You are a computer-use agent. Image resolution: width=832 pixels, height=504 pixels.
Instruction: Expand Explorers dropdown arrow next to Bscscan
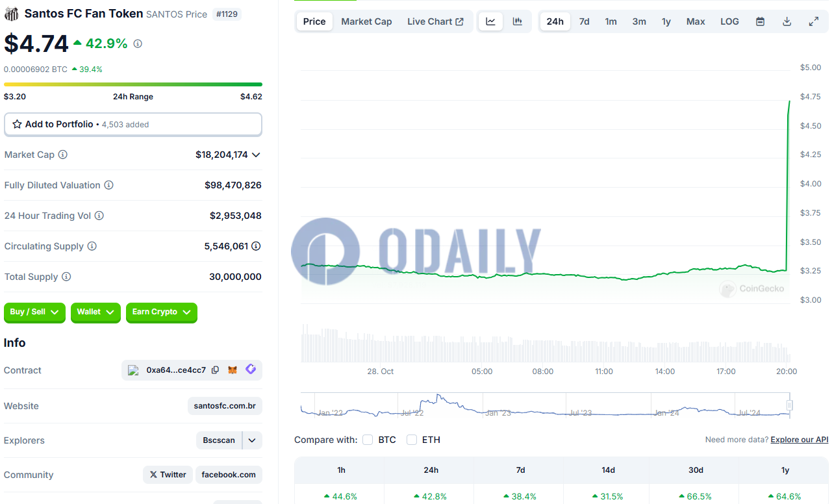coord(252,440)
